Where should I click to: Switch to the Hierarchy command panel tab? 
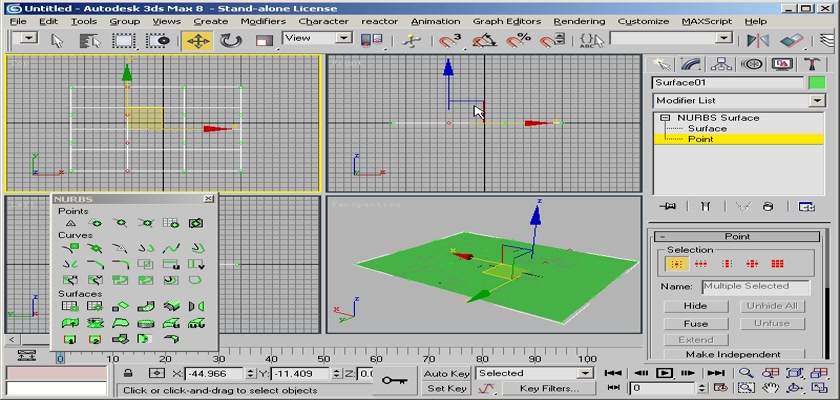click(x=722, y=64)
